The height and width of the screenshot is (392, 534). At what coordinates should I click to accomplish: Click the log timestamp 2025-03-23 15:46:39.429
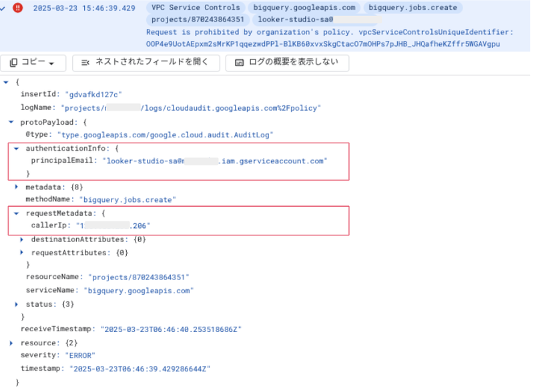click(84, 8)
